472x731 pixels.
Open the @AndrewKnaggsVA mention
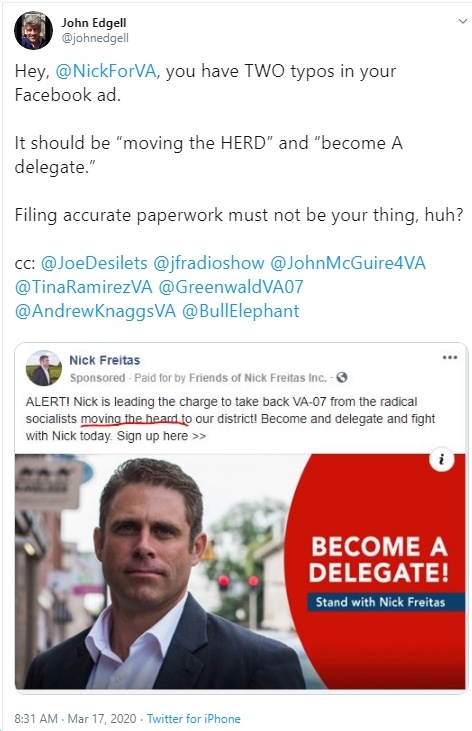click(x=96, y=310)
